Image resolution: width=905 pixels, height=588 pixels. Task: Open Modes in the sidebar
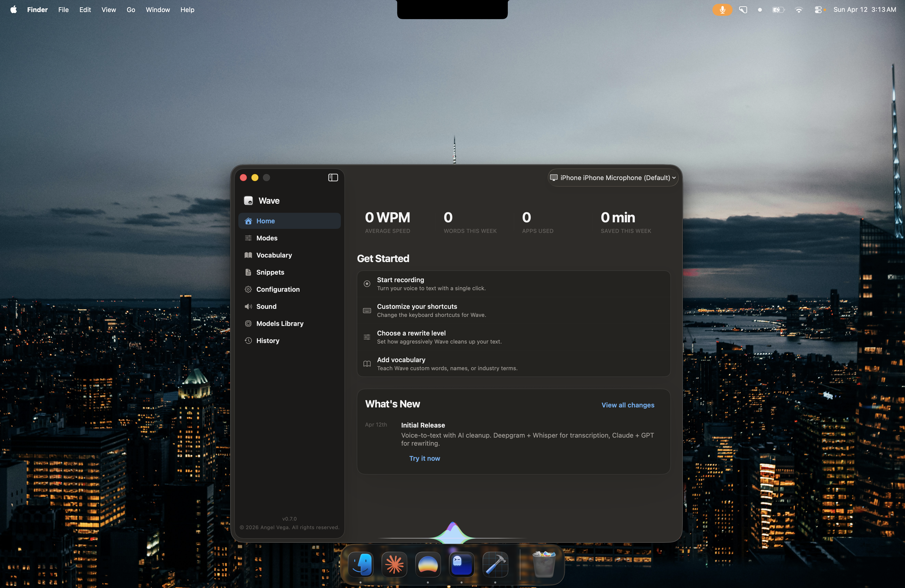(266, 238)
